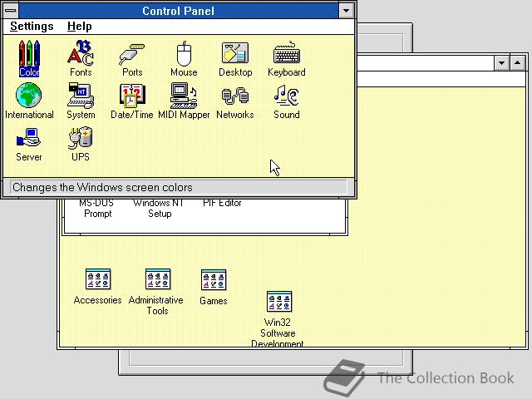
Task: Click the PIF Editor label
Action: pos(222,203)
